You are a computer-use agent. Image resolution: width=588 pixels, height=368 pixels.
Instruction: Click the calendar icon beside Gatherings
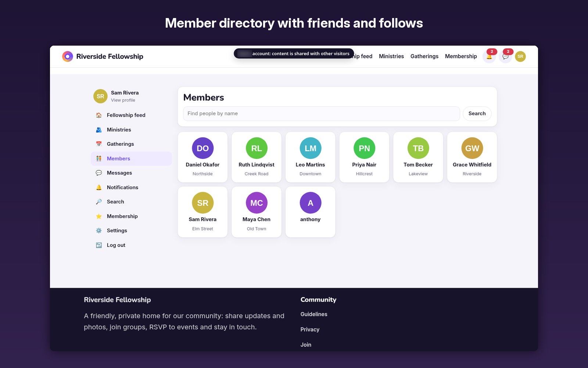(99, 144)
